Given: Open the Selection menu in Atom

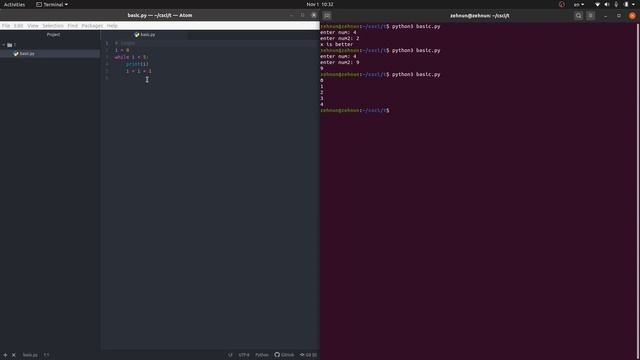Looking at the screenshot, I should coord(53,26).
